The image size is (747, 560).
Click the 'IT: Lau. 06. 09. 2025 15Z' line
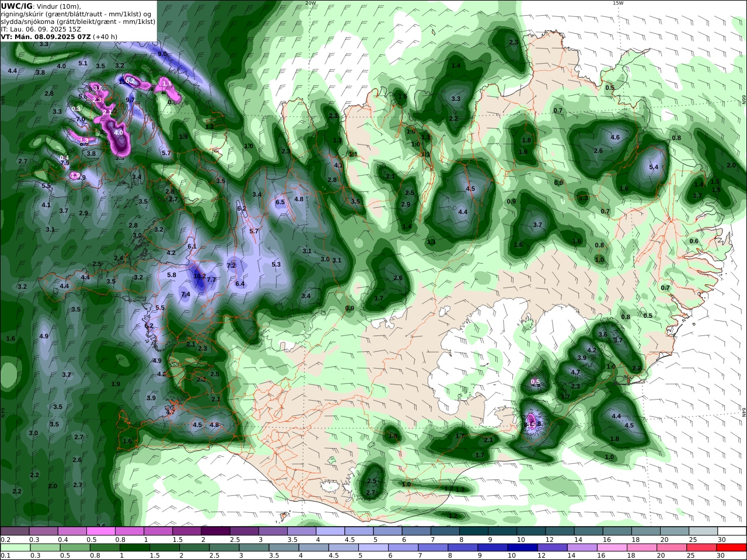41,29
